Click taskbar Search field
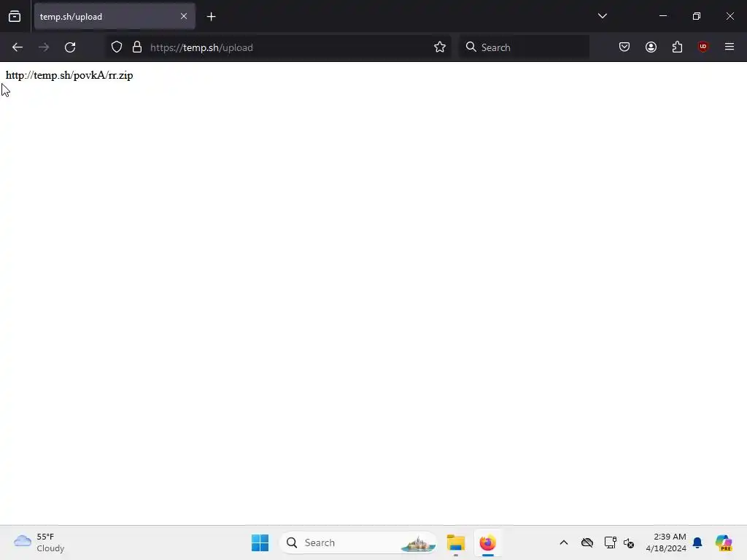 pyautogui.click(x=358, y=542)
